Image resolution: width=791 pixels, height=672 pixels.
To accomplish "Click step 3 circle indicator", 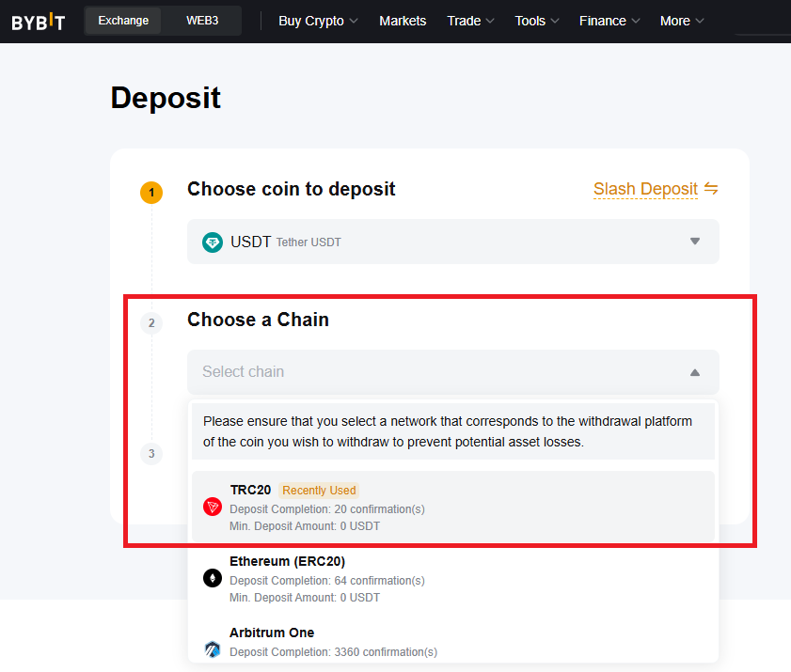I will (151, 454).
